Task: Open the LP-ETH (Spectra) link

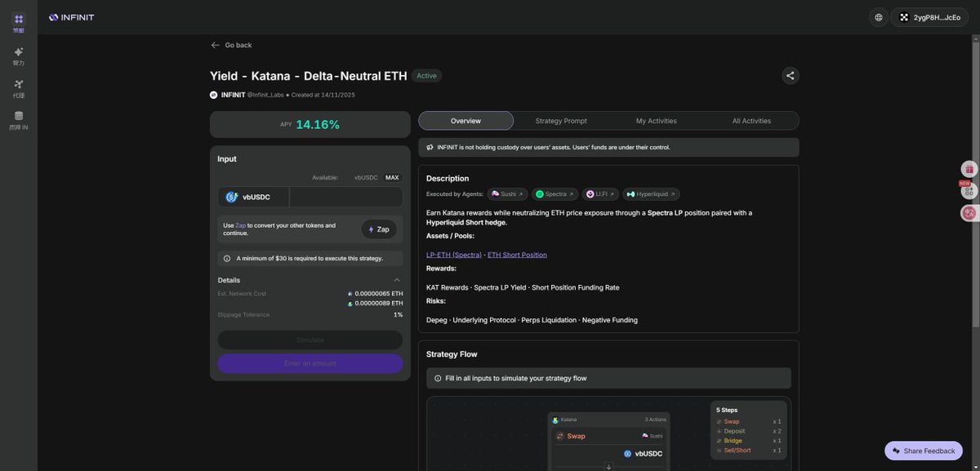Action: click(x=454, y=255)
